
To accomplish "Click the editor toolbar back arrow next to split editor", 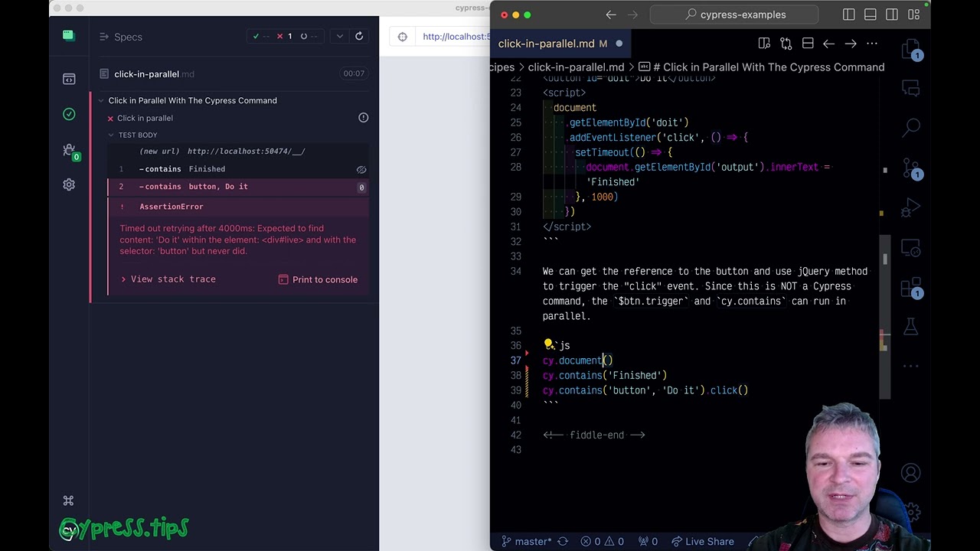I will (828, 44).
